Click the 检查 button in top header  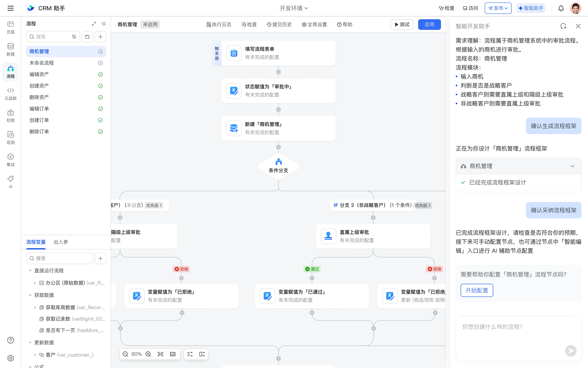pyautogui.click(x=447, y=8)
